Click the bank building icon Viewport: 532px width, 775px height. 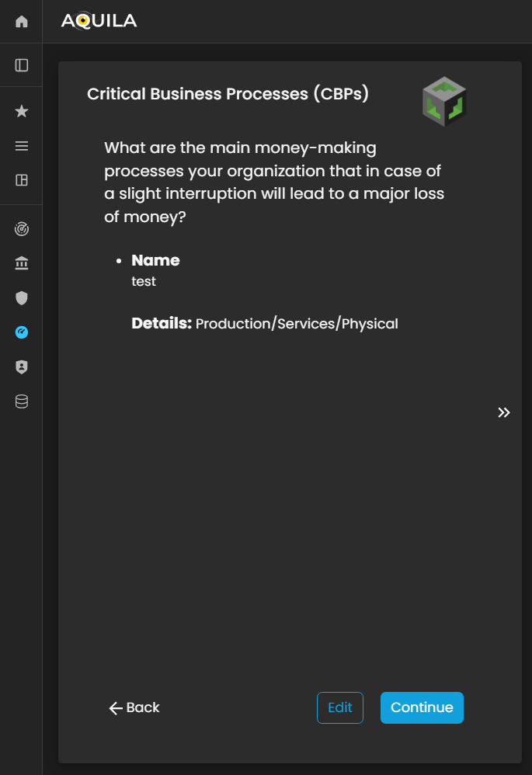pyautogui.click(x=22, y=264)
